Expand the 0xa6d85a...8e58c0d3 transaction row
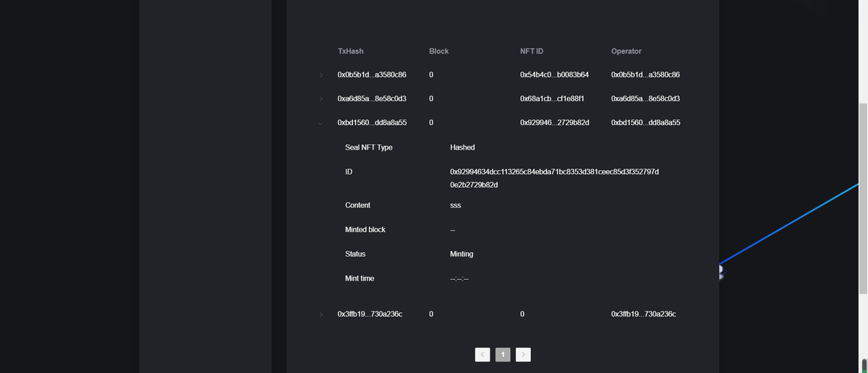Screen dimensions: 868x373 (x=320, y=99)
